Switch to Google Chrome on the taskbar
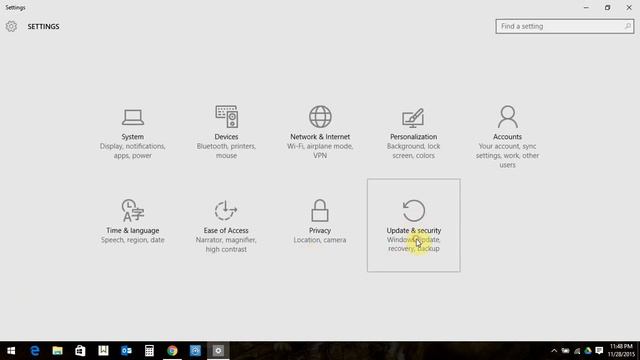The height and width of the screenshot is (360, 640). click(172, 351)
